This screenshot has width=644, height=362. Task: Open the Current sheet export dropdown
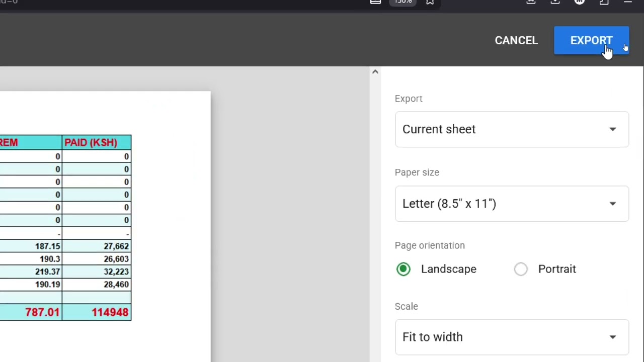point(512,129)
